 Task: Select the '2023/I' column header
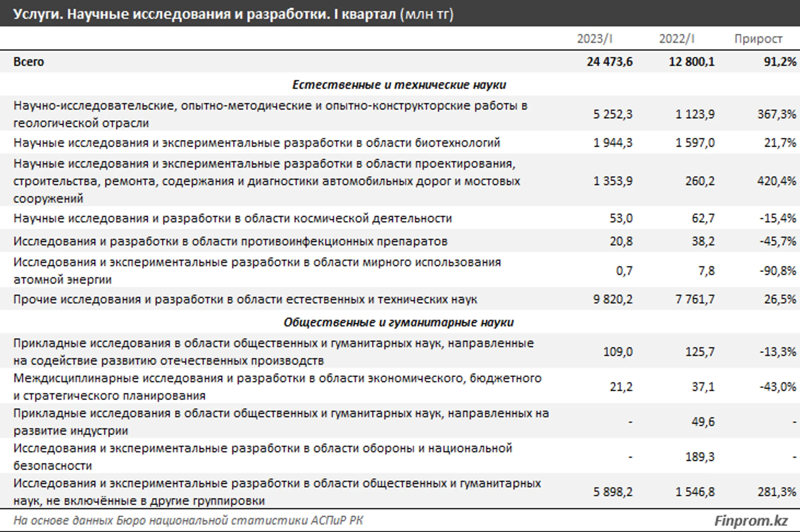(x=594, y=39)
